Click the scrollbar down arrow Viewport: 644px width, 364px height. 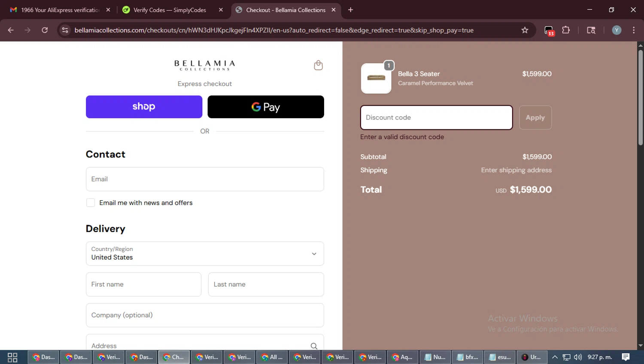641,346
